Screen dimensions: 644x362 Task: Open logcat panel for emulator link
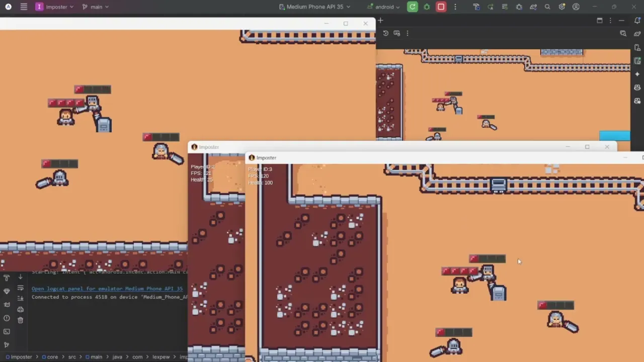tap(107, 289)
